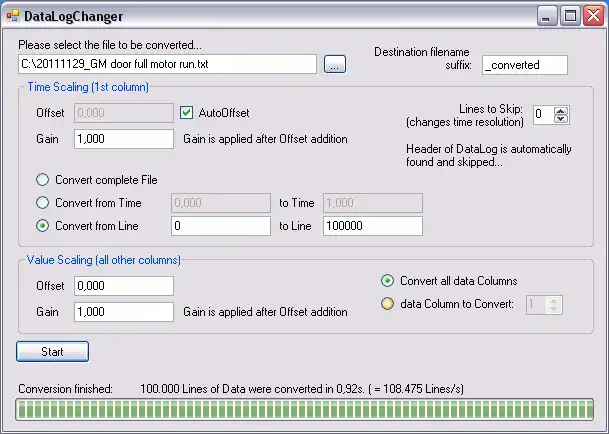The width and height of the screenshot is (609, 434).
Task: Click 'Please select the file to be converted...' label
Action: (x=110, y=45)
